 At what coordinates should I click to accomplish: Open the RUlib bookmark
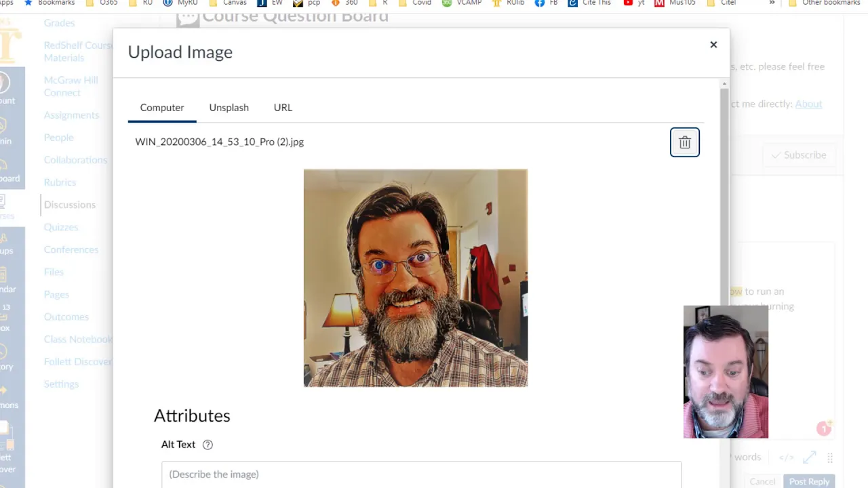click(509, 3)
